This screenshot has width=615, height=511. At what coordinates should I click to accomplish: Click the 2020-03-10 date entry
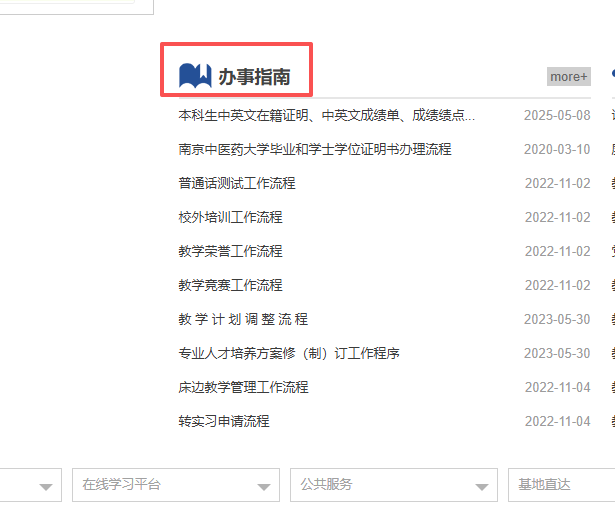click(x=557, y=149)
